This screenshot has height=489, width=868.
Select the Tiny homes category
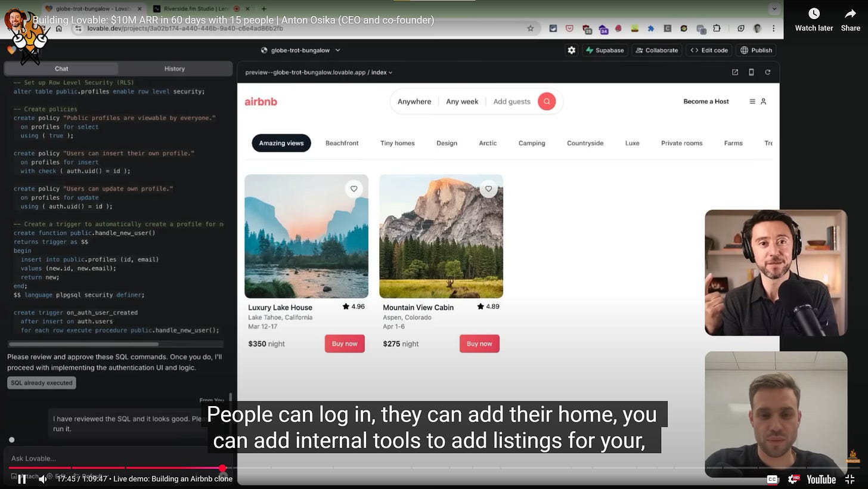[x=398, y=143]
